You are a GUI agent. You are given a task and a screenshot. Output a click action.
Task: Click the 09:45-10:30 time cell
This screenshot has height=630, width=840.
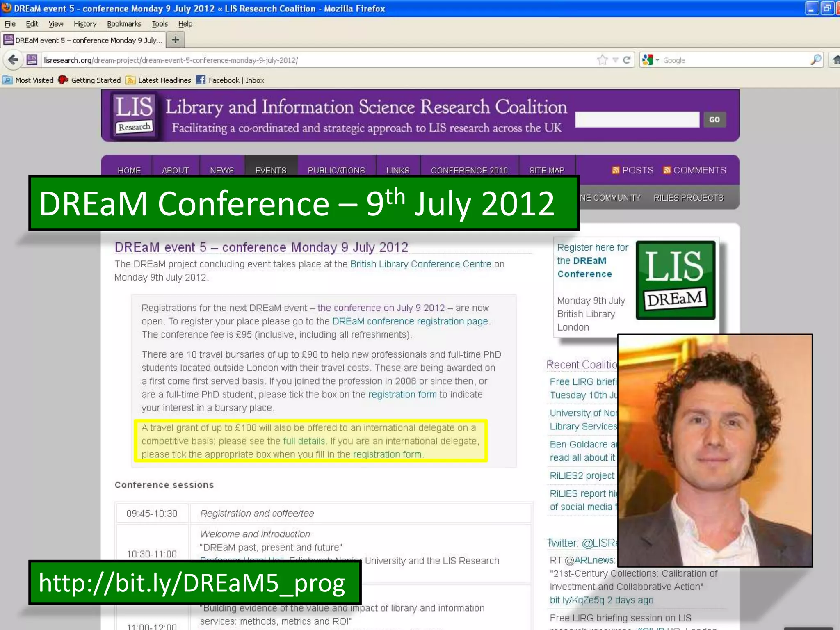pyautogui.click(x=152, y=514)
